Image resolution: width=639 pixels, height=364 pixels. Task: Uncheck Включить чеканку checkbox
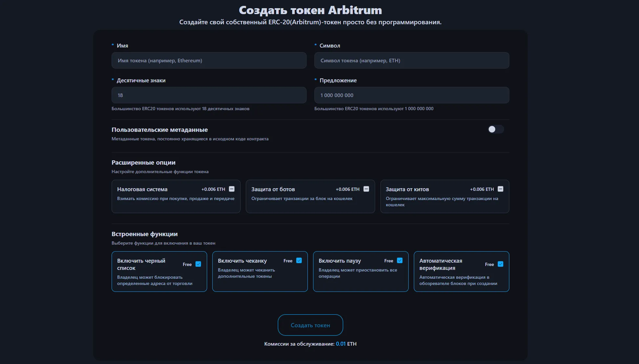[x=299, y=260]
